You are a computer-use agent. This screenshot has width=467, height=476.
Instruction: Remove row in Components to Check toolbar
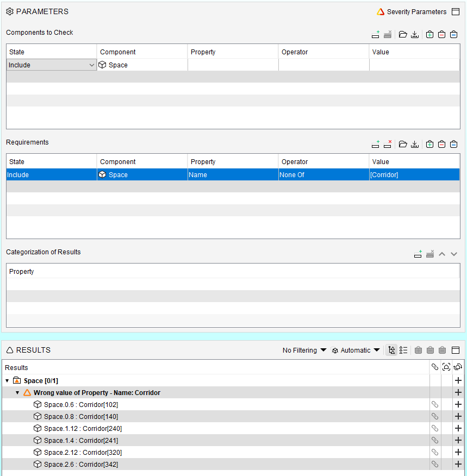pyautogui.click(x=388, y=35)
